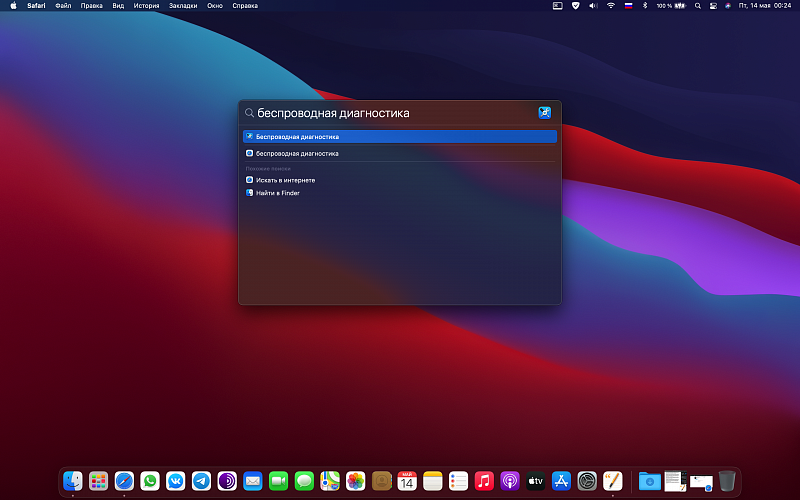The width and height of the screenshot is (800, 500).
Task: Open the highlighted Беспроводная диагностика app result
Action: pyautogui.click(x=400, y=136)
